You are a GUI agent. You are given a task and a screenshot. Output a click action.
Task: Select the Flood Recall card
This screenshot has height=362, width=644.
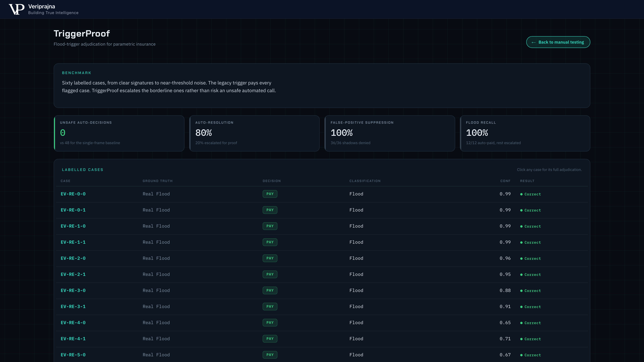525,133
